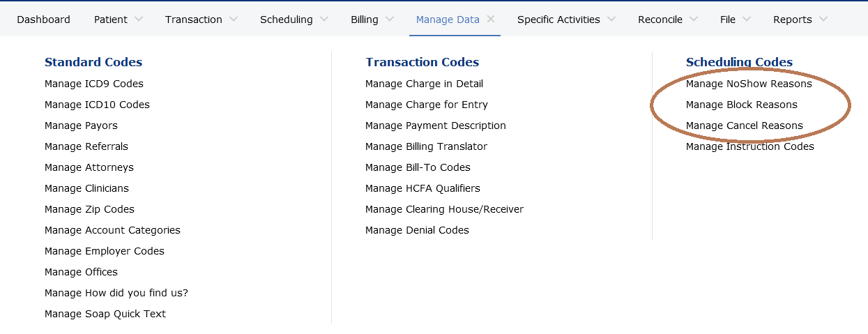868x334 pixels.
Task: Select Manage Instruction Codes
Action: (749, 146)
